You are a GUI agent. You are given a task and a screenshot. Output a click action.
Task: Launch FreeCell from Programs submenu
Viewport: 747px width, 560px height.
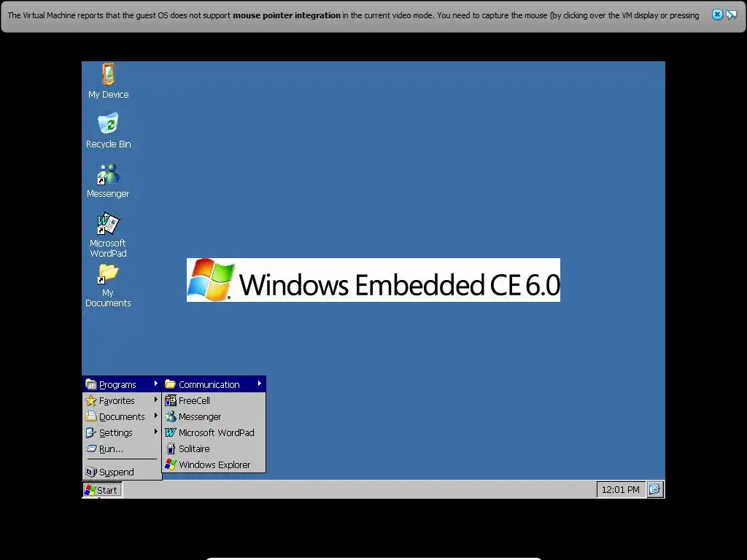pos(214,400)
